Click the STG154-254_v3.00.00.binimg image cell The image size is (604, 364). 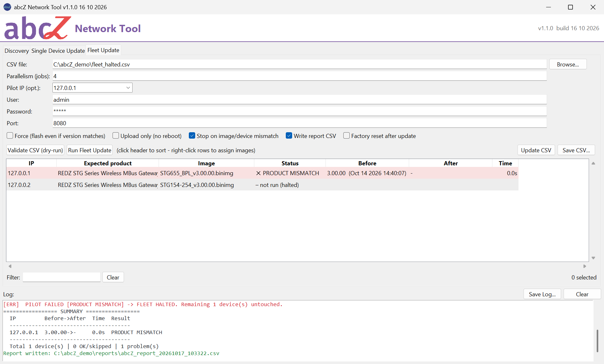click(x=206, y=185)
